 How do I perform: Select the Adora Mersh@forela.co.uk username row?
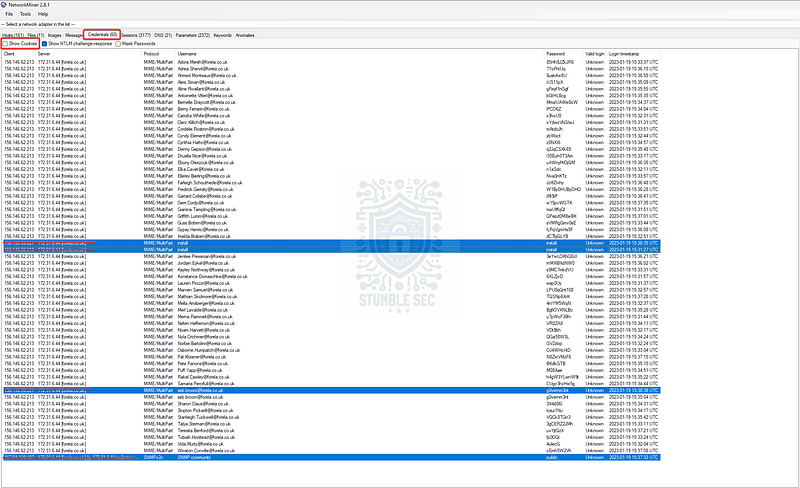[331, 62]
